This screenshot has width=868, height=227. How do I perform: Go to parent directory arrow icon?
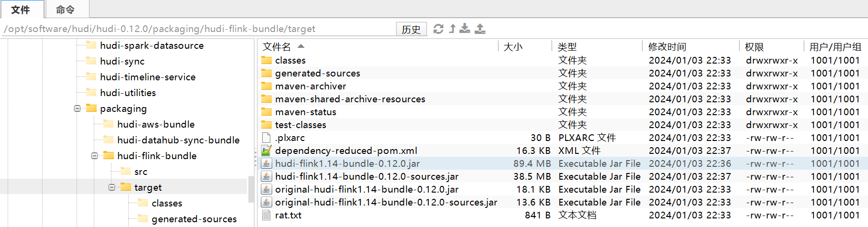pyautogui.click(x=452, y=29)
